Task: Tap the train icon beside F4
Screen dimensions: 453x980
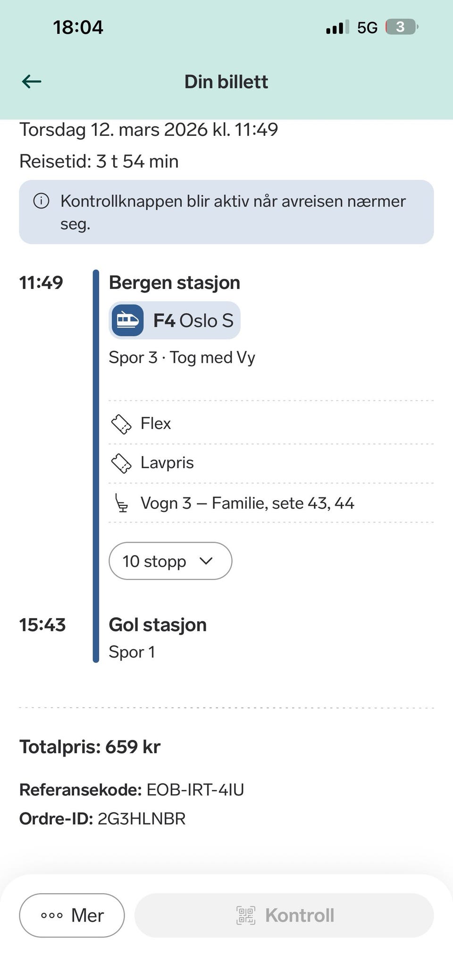Action: click(x=127, y=320)
